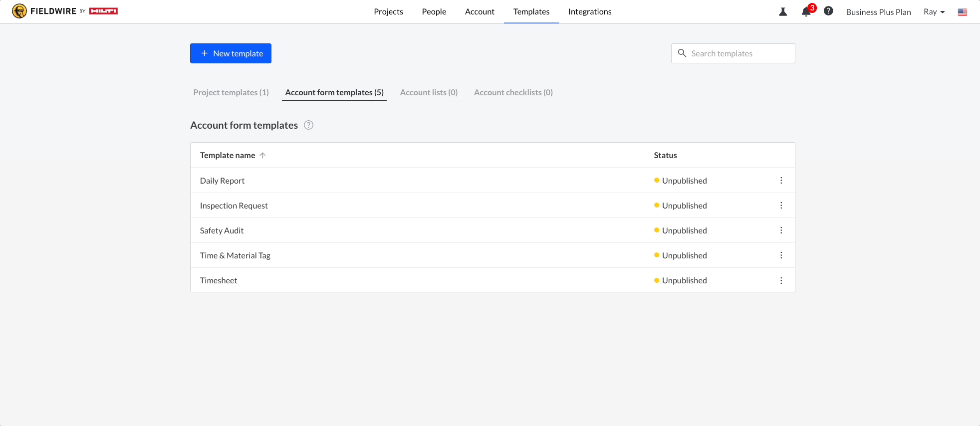The width and height of the screenshot is (980, 426).
Task: Open the three-dot menu for Daily Report
Action: (x=781, y=181)
